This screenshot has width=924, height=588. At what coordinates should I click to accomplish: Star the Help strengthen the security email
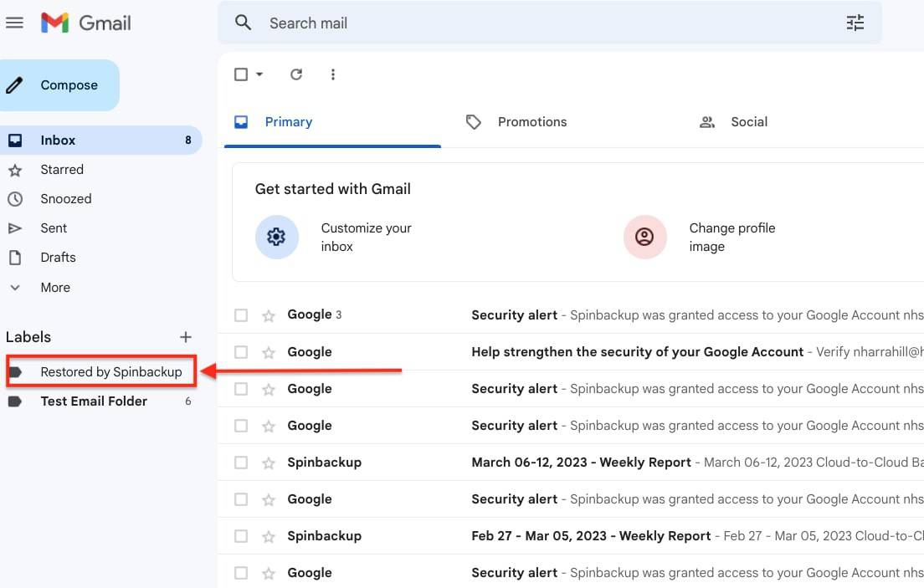(x=269, y=352)
